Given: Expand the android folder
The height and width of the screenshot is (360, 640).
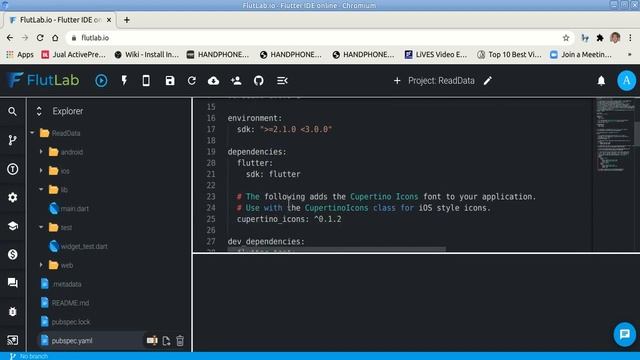Looking at the screenshot, I should [x=41, y=152].
